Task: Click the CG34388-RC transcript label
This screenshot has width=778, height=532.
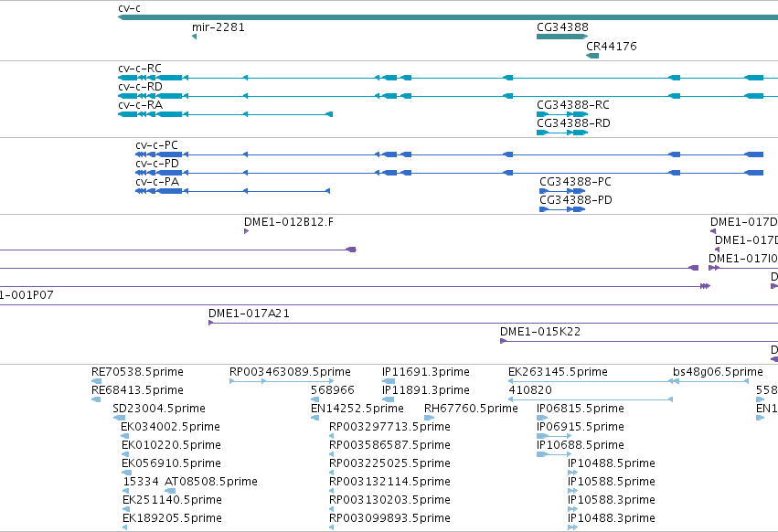Action: 573,105
